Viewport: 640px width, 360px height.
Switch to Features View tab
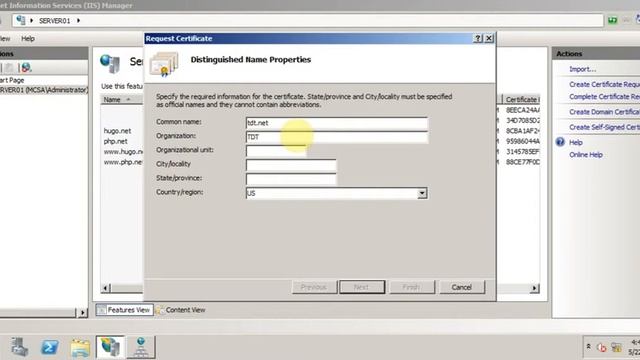pos(124,310)
